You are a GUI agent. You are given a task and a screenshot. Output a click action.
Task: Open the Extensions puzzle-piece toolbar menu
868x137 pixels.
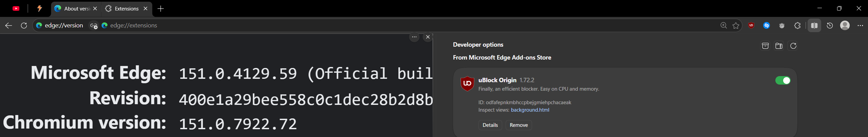(x=797, y=25)
